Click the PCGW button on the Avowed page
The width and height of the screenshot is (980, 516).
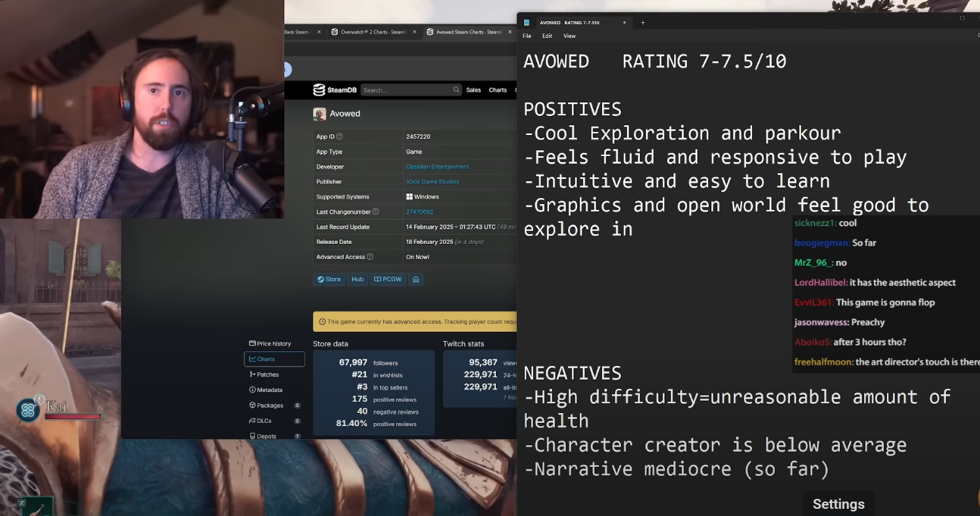point(388,279)
